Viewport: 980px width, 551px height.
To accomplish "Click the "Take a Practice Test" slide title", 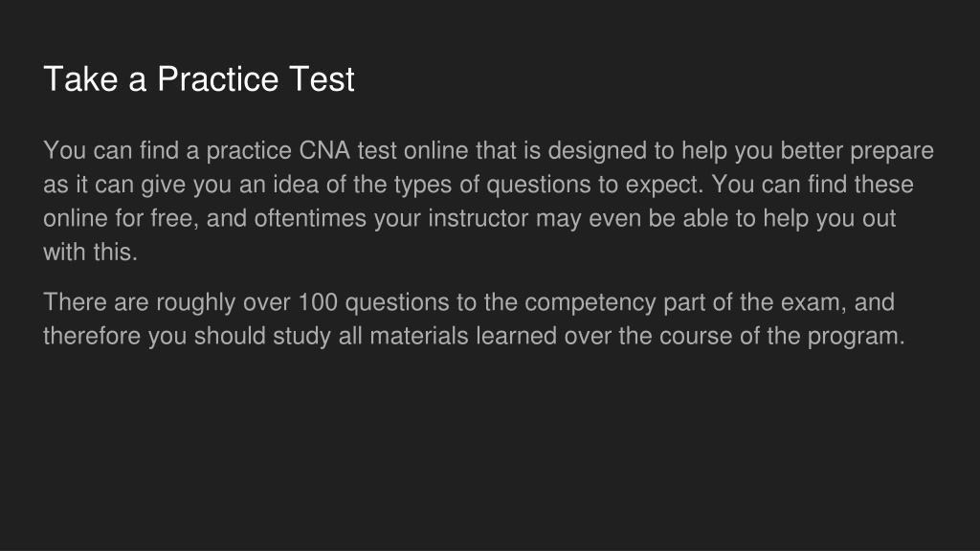I will click(x=199, y=79).
